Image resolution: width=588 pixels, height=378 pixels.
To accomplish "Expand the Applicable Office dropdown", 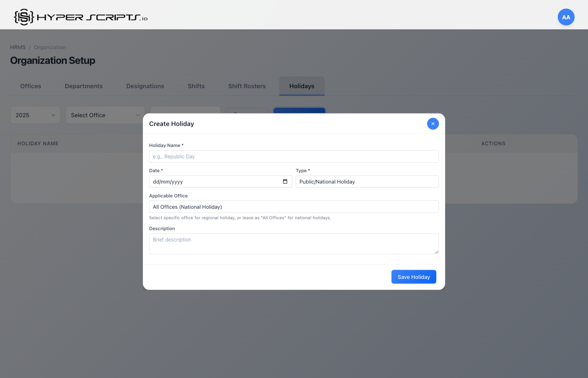I will tap(294, 206).
